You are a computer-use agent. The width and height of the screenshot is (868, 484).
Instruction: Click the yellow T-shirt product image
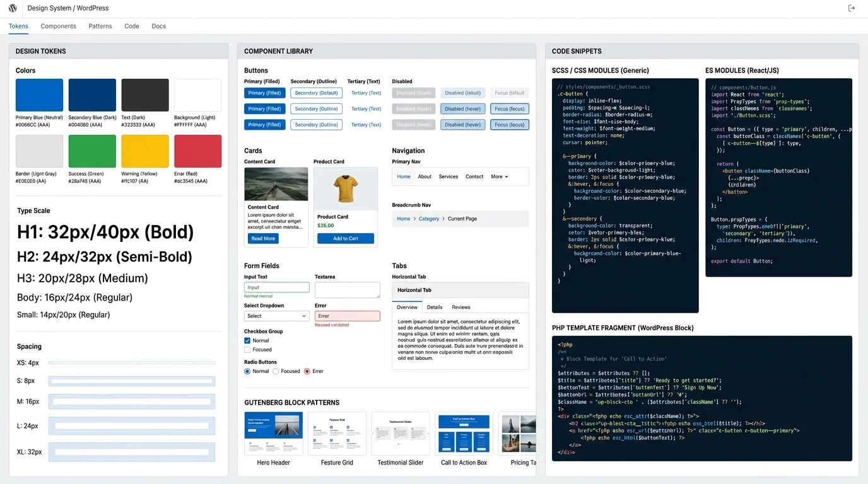click(x=346, y=188)
